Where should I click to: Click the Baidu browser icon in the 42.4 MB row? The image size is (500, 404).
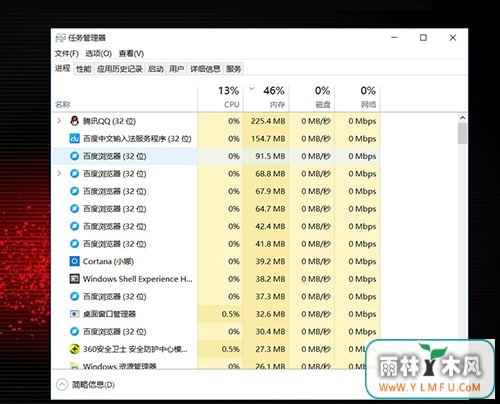(74, 226)
